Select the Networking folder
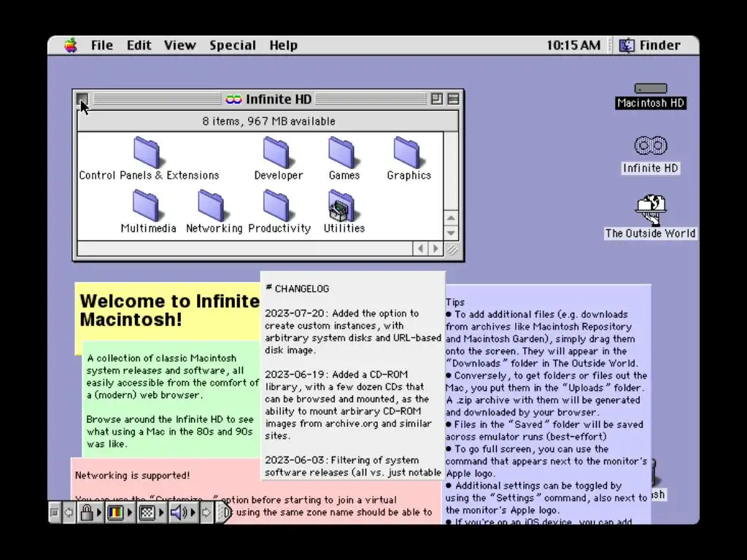 coord(214,212)
